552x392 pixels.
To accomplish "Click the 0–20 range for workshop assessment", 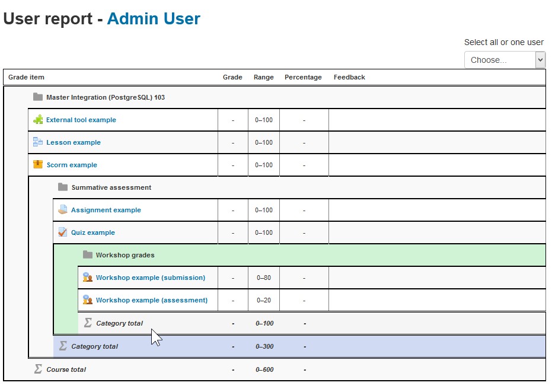I will pos(264,300).
